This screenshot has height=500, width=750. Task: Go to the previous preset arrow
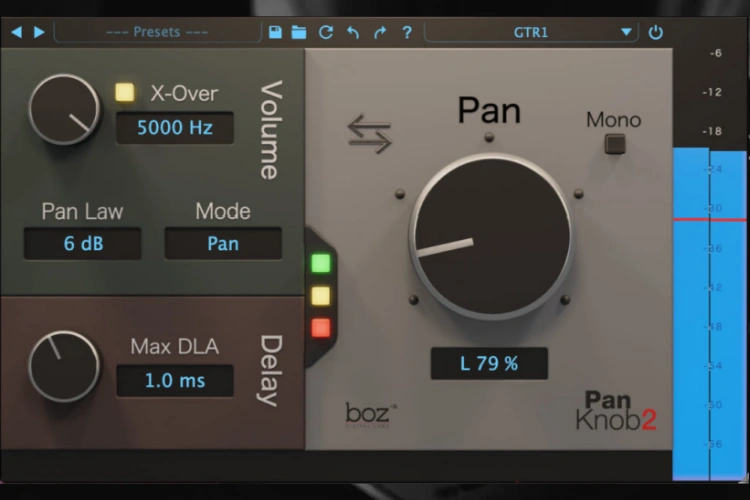(x=17, y=32)
